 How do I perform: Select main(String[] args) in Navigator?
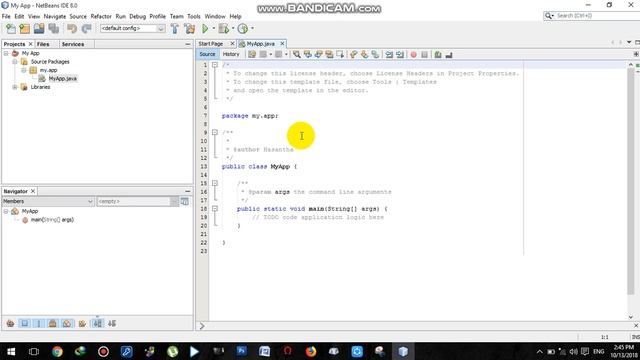[x=52, y=220]
